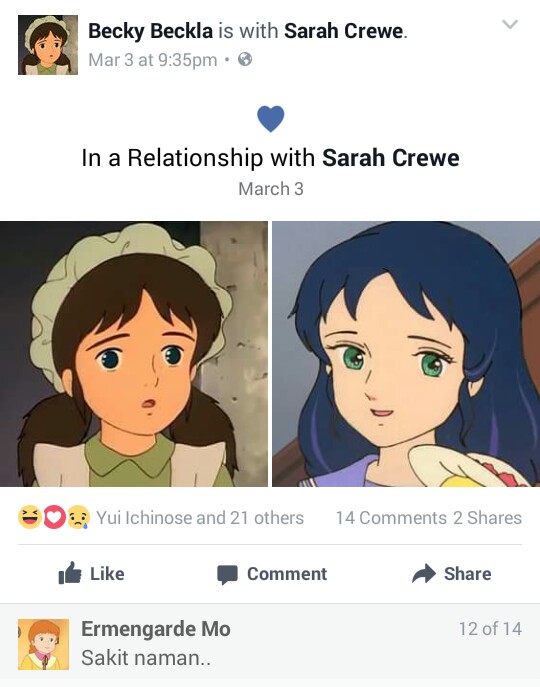The width and height of the screenshot is (540, 687).
Task: Open Sarah Crewe in relationship headline
Action: 391,158
